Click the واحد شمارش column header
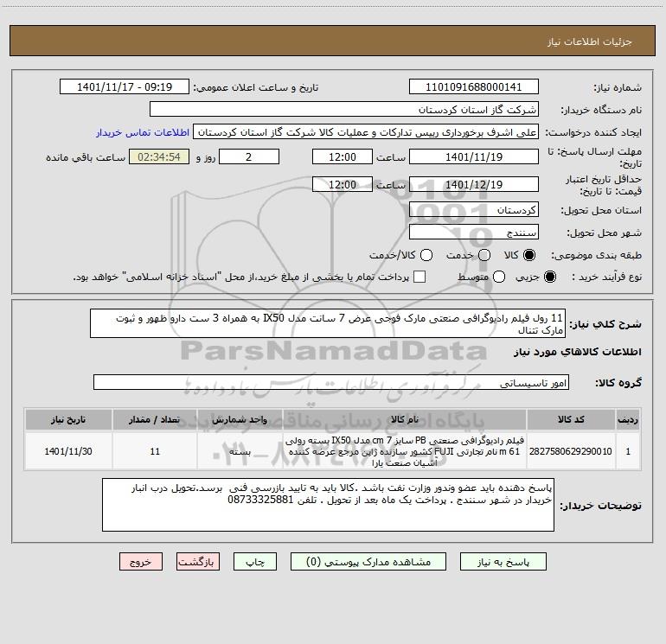 [240, 420]
